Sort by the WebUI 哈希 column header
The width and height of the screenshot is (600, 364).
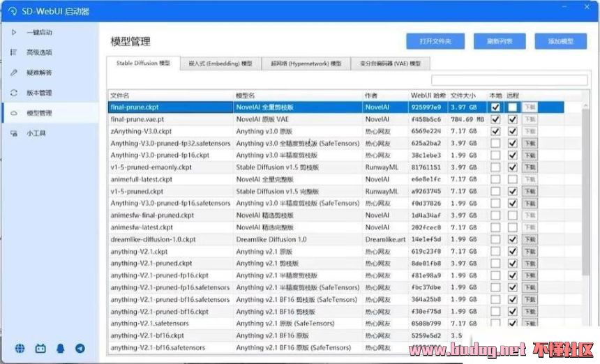pos(428,96)
